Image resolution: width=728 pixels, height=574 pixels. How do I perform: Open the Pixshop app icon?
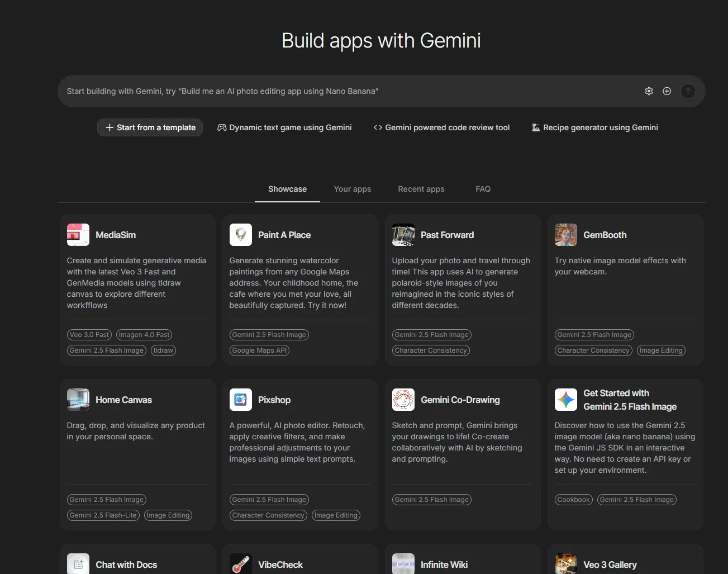coord(241,400)
